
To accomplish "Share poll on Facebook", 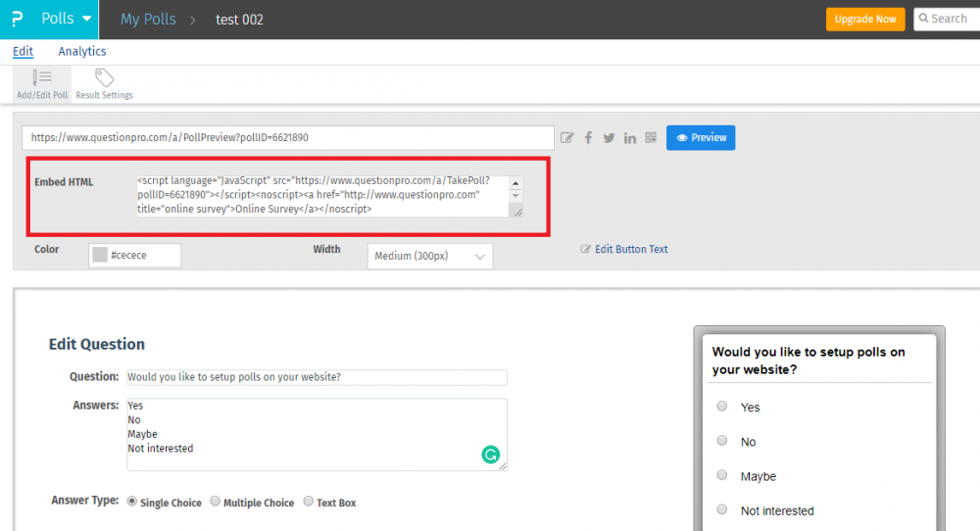I will point(588,138).
